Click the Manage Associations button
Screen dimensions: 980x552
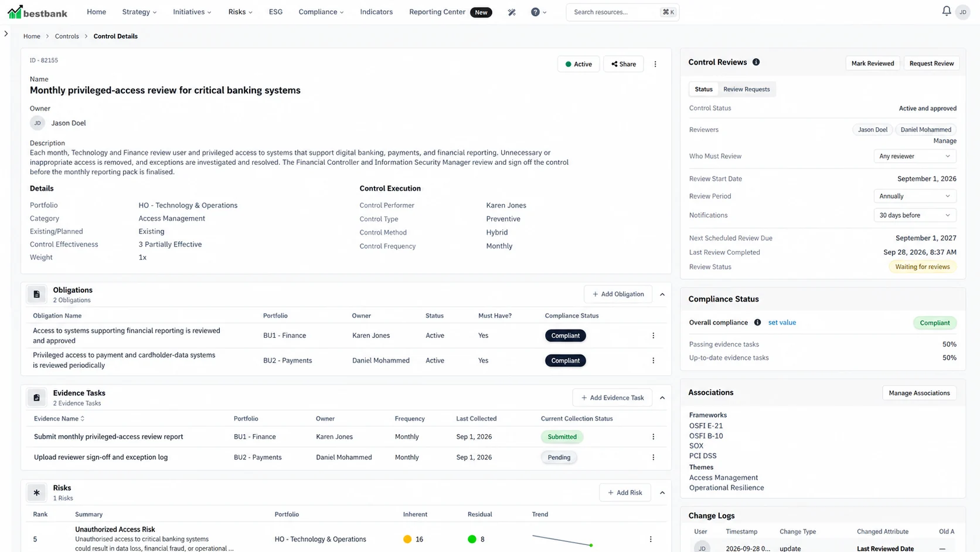(x=919, y=393)
